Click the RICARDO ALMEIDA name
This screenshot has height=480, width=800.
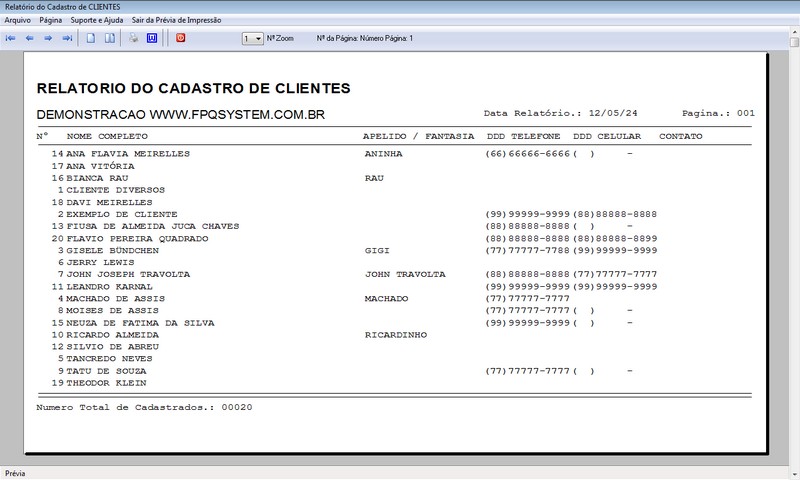point(112,335)
